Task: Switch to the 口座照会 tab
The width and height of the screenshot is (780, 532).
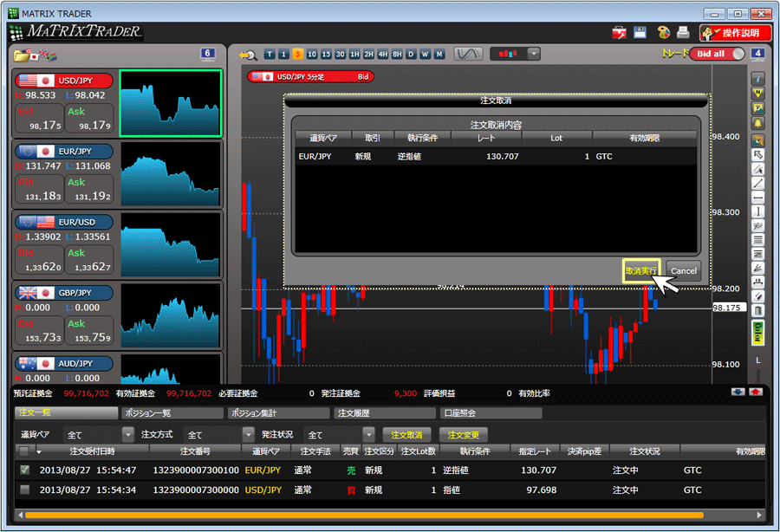Action: (491, 412)
